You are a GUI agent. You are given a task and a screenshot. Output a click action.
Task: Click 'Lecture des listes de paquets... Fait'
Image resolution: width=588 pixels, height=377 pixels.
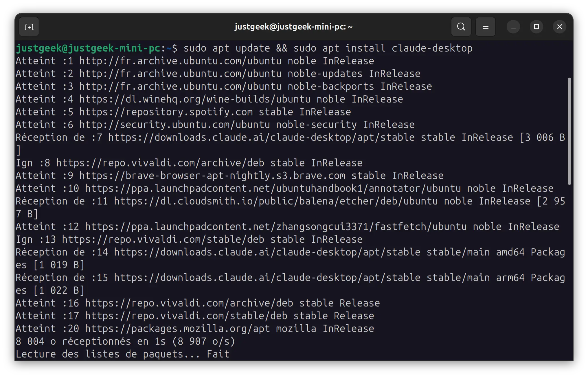[x=122, y=354]
